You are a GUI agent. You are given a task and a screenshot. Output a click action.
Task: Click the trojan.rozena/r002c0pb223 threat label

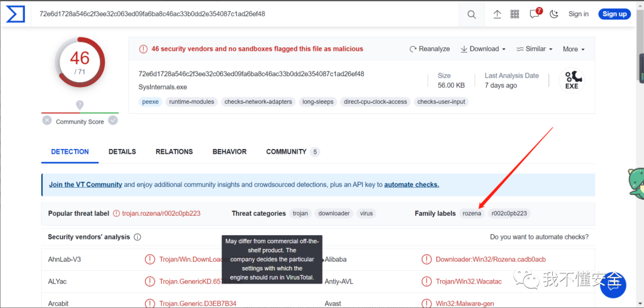(x=161, y=213)
